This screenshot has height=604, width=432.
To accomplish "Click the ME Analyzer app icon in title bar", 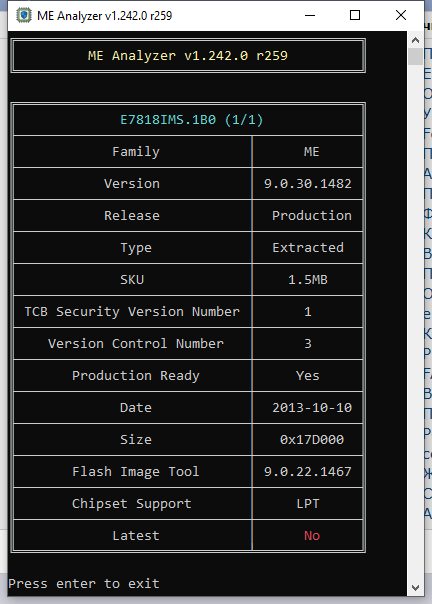I will 24,15.
